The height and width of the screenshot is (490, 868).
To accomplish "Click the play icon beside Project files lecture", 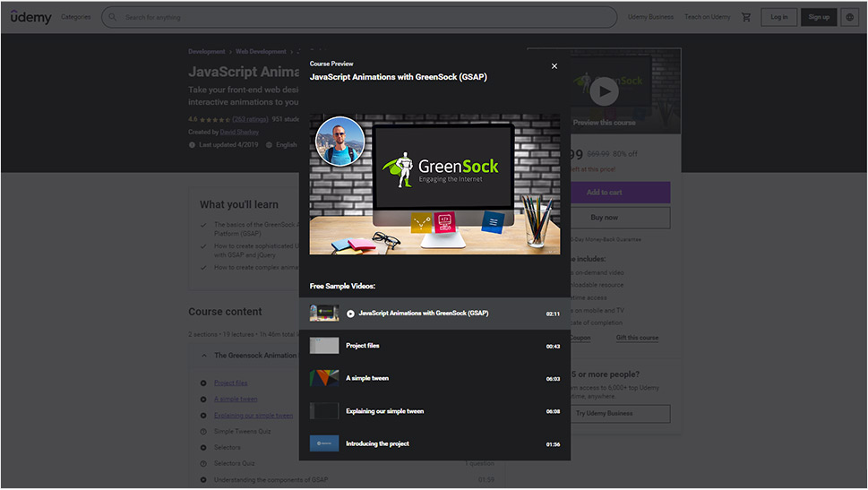I will click(203, 383).
